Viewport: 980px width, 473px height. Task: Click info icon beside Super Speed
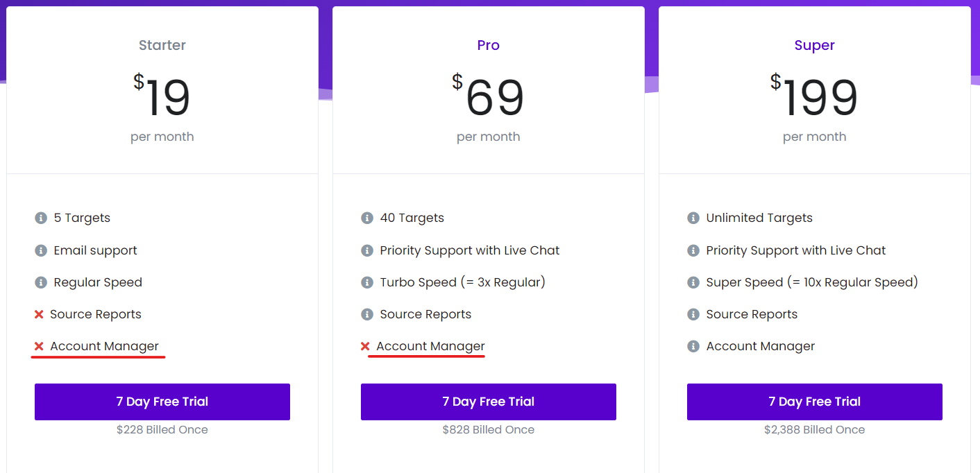[693, 282]
